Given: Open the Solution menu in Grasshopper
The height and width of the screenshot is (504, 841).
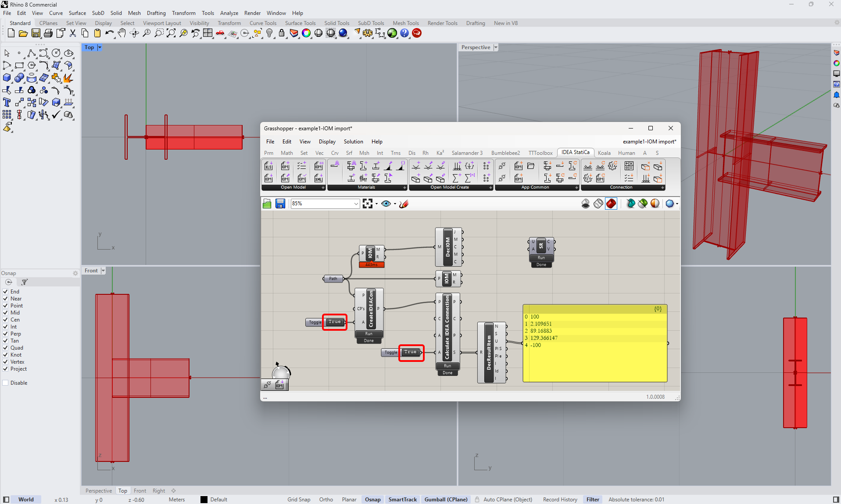Looking at the screenshot, I should pyautogui.click(x=353, y=141).
